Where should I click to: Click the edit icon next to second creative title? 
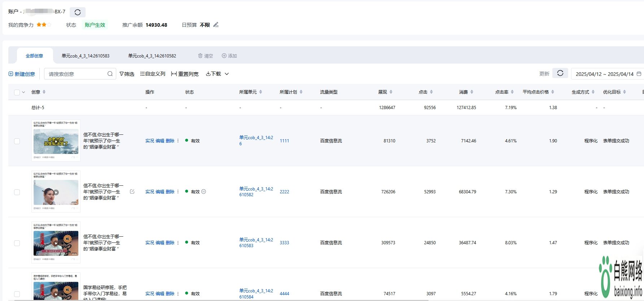pyautogui.click(x=132, y=192)
